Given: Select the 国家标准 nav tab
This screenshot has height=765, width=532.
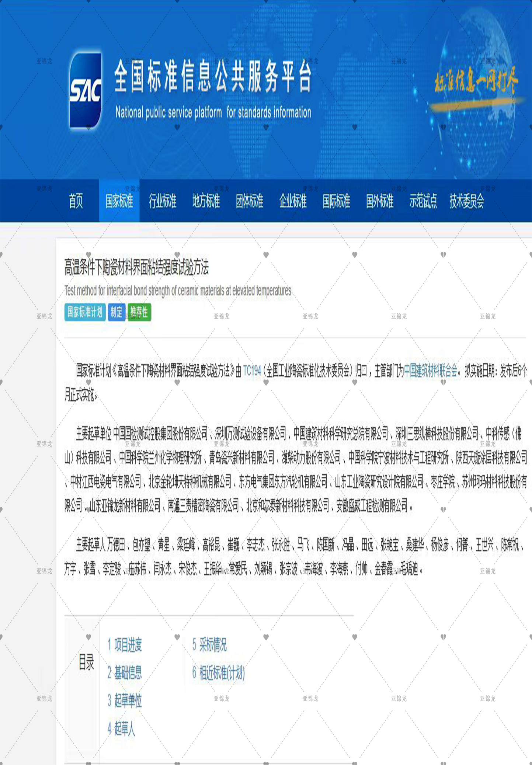Looking at the screenshot, I should coord(119,201).
